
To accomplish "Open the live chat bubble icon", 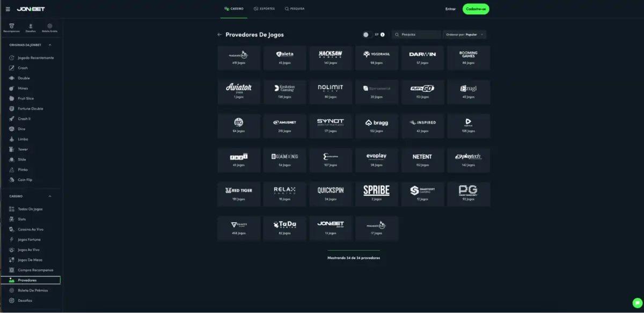I will 637,303.
